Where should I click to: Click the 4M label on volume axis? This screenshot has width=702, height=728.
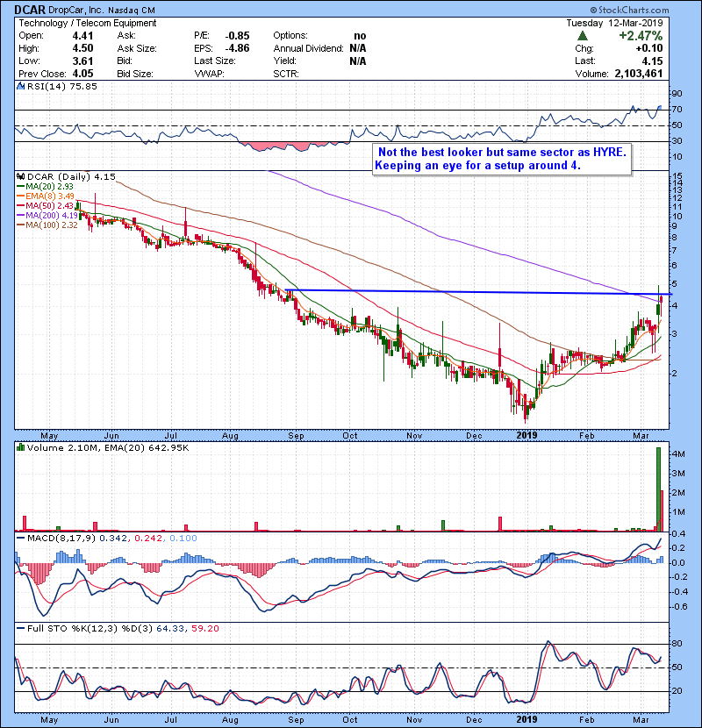678,453
